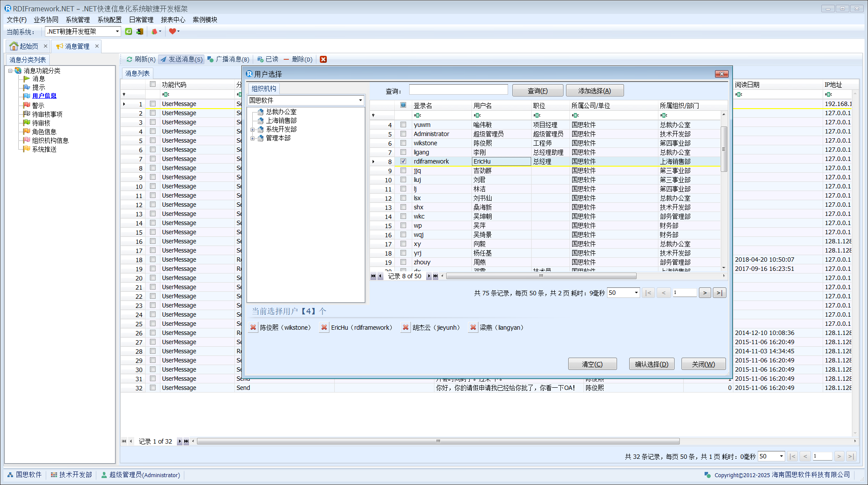The image size is (868, 485).
Task: Click the 广播消息 broadcast icon button
Action: [228, 59]
